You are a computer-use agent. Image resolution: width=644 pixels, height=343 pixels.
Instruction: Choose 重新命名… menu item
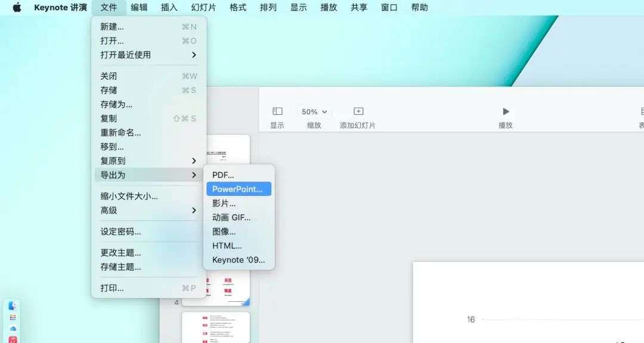point(148,133)
